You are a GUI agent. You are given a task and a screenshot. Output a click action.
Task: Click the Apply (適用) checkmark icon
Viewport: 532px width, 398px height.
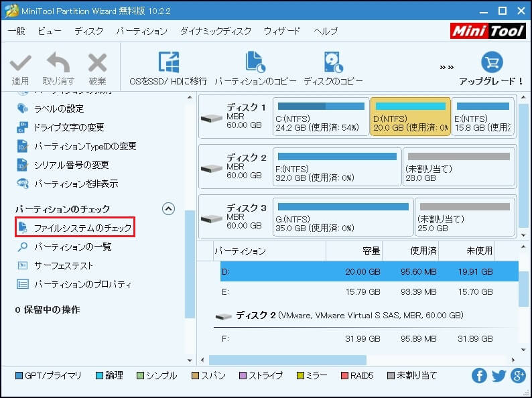(x=20, y=63)
